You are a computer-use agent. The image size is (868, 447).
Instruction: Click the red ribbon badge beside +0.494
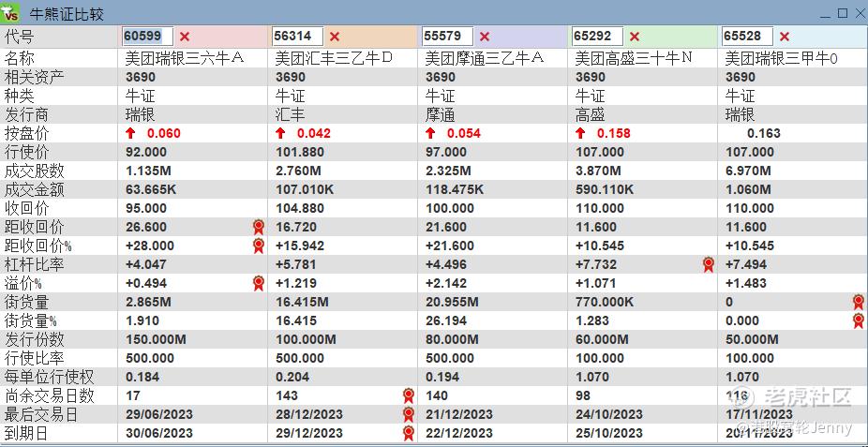(259, 283)
